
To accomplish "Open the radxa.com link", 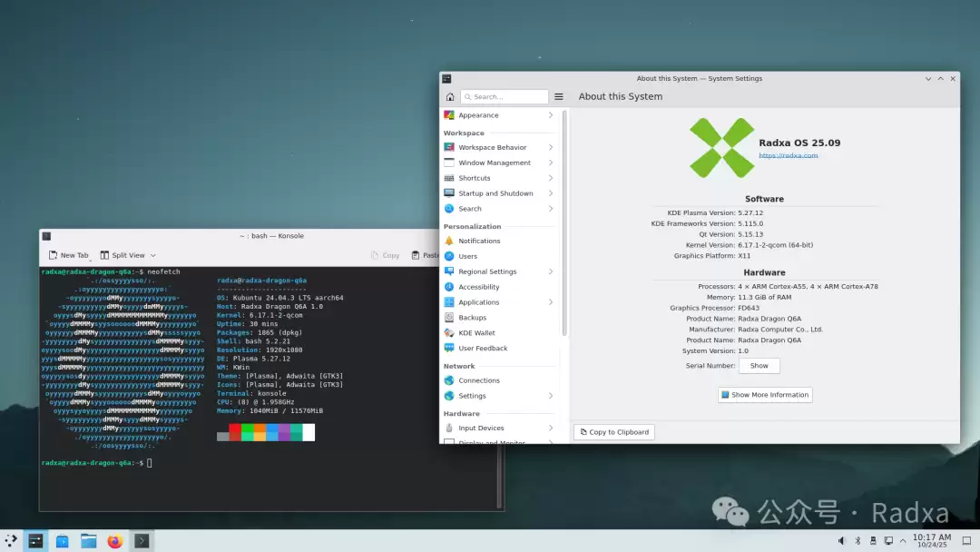I will 788,155.
